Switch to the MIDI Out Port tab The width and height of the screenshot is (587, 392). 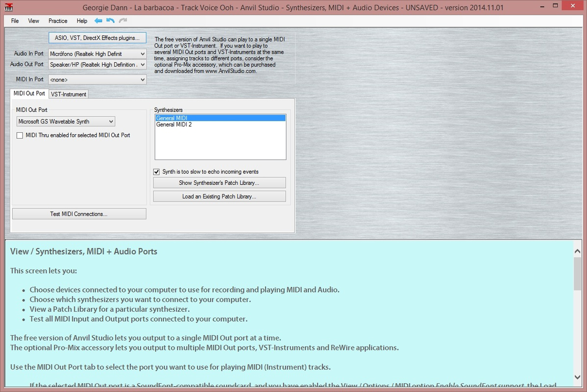pyautogui.click(x=29, y=94)
